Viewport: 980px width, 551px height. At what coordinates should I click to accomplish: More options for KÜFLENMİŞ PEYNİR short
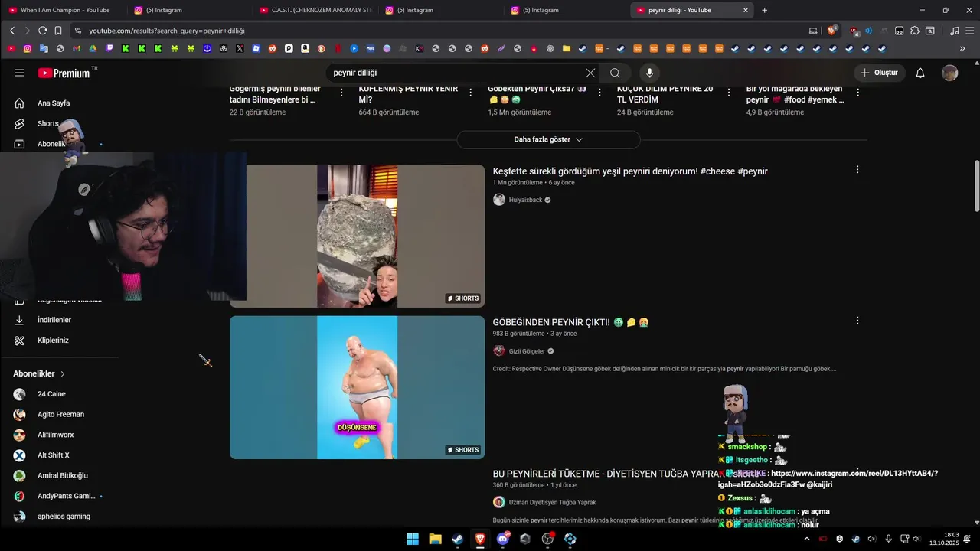click(470, 92)
